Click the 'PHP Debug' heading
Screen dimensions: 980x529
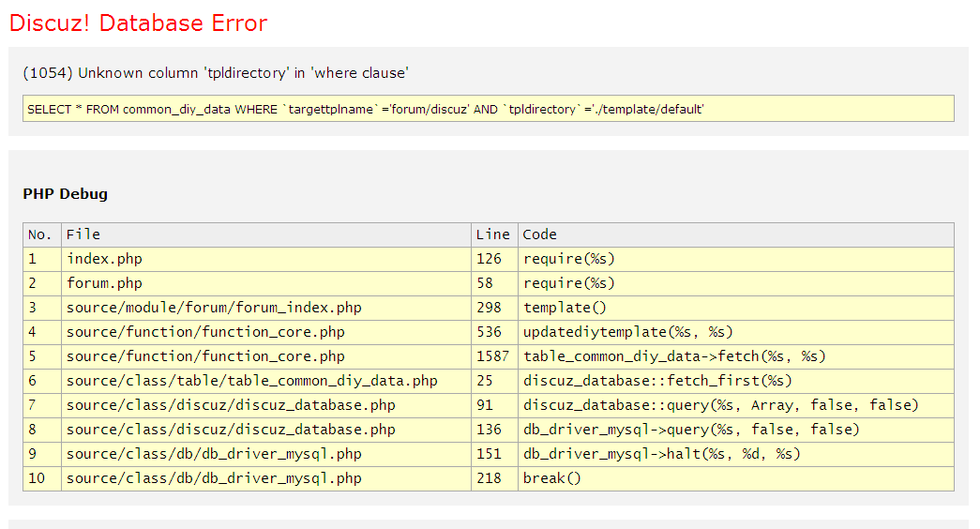(65, 194)
